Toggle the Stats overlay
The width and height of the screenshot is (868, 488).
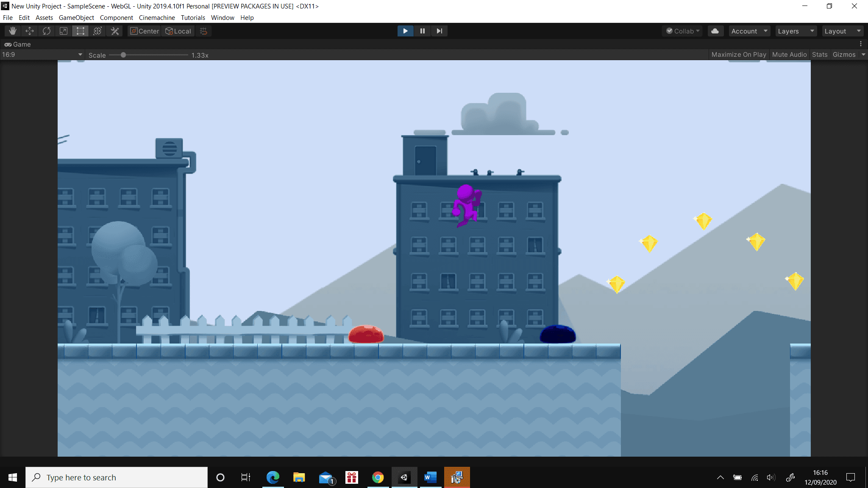(x=819, y=55)
